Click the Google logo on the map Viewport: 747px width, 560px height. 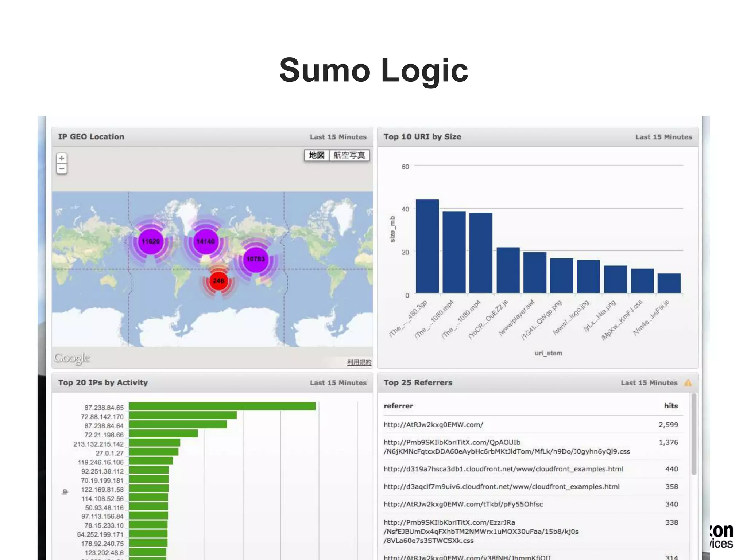(x=72, y=358)
